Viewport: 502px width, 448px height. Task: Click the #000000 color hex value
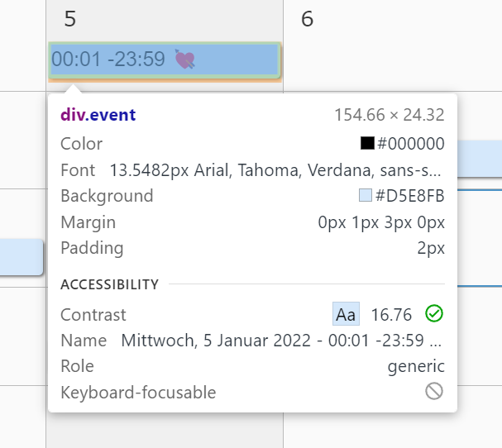(410, 144)
